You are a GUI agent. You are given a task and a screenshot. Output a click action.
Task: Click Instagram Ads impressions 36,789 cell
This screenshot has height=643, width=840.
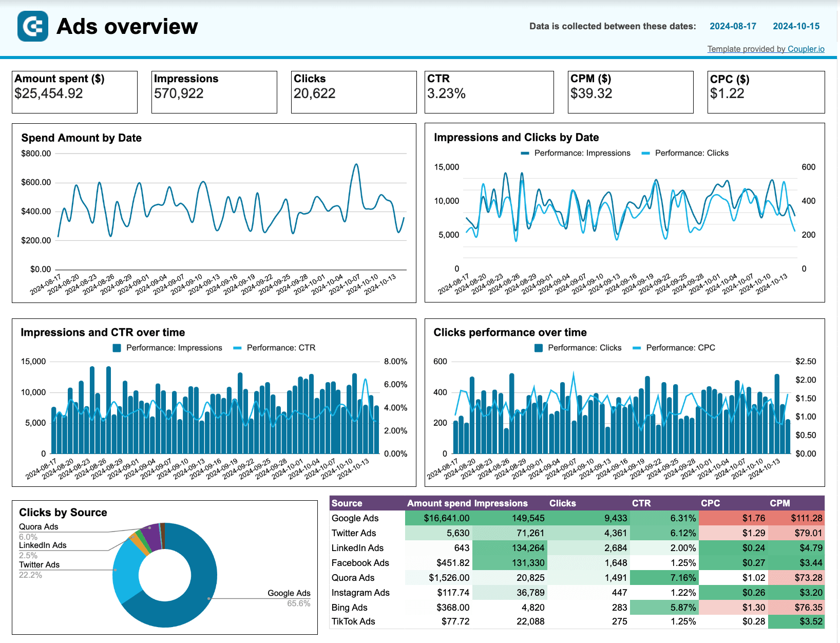[x=509, y=593]
